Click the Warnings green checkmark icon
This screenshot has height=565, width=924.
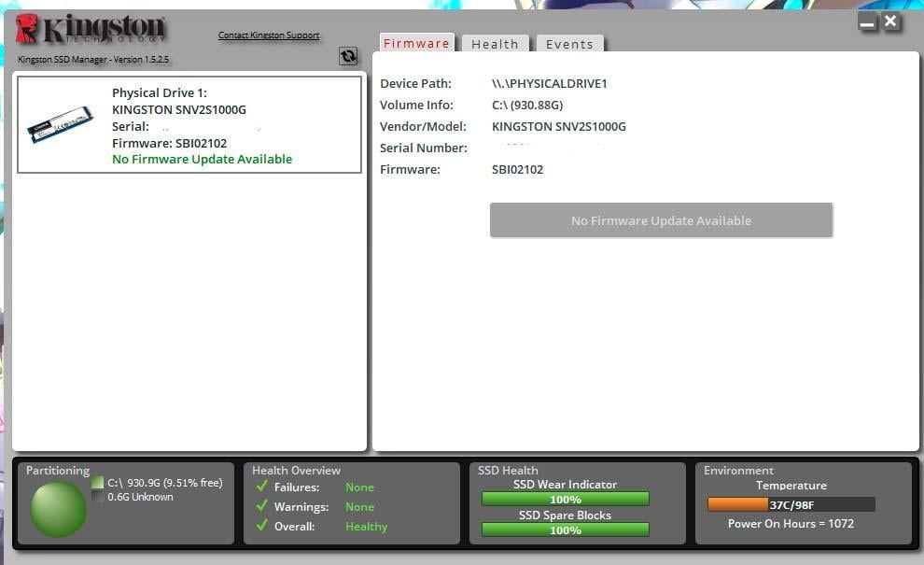(x=262, y=506)
